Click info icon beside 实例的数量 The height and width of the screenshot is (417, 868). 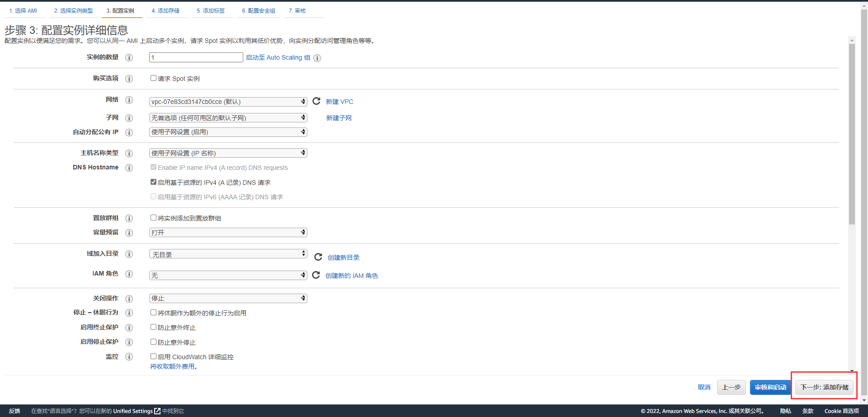[x=129, y=57]
